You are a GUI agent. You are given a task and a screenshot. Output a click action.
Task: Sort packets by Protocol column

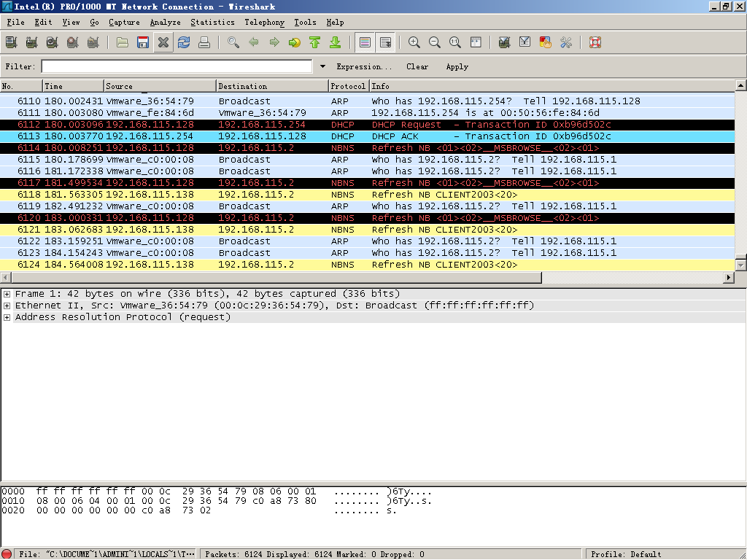pyautogui.click(x=349, y=86)
